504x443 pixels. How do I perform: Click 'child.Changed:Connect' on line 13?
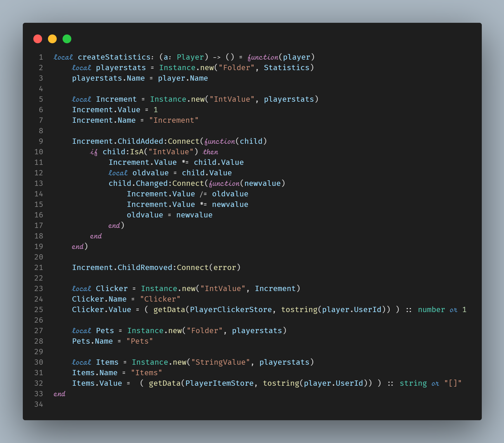(x=156, y=183)
